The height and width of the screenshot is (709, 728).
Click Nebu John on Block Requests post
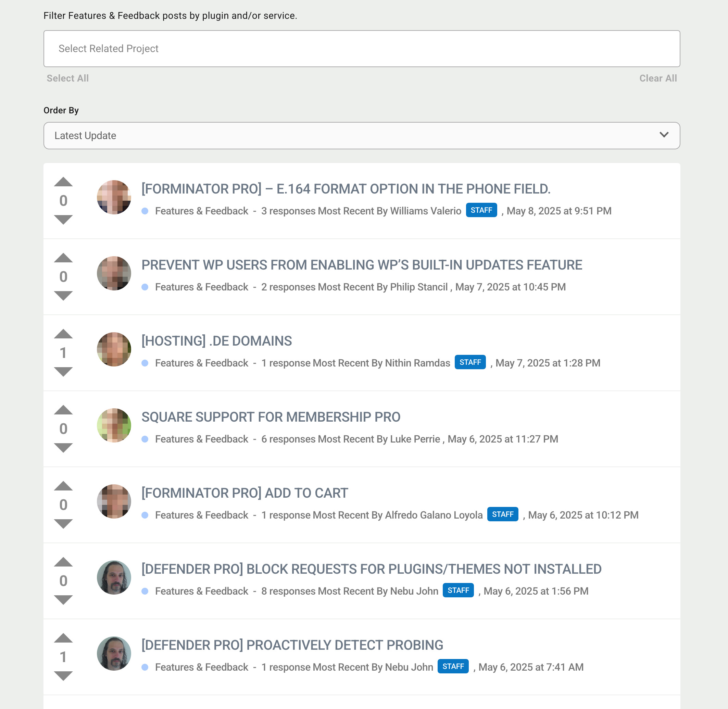click(414, 591)
